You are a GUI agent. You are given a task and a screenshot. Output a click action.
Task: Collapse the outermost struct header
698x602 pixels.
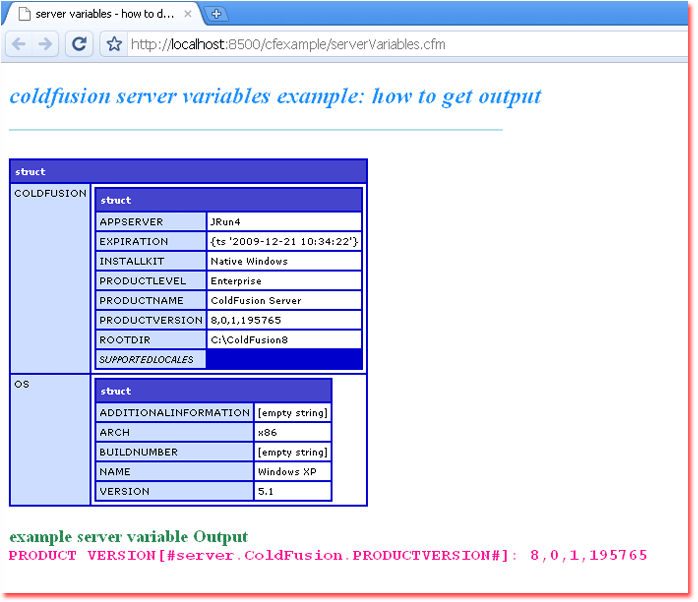[x=188, y=171]
